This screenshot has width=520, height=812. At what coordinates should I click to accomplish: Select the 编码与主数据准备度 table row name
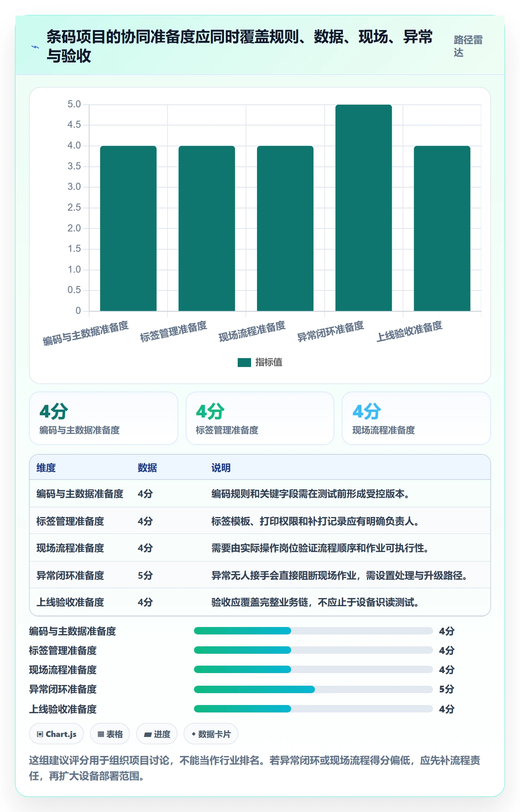tap(80, 494)
